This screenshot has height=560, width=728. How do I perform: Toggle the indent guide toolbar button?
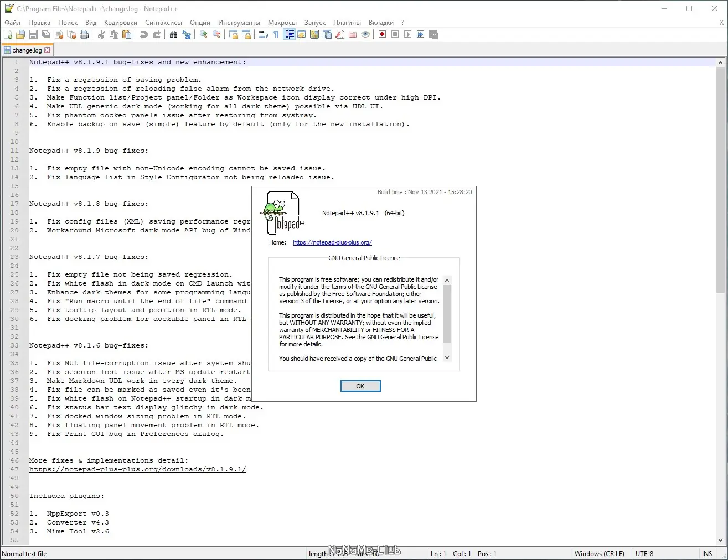289,34
